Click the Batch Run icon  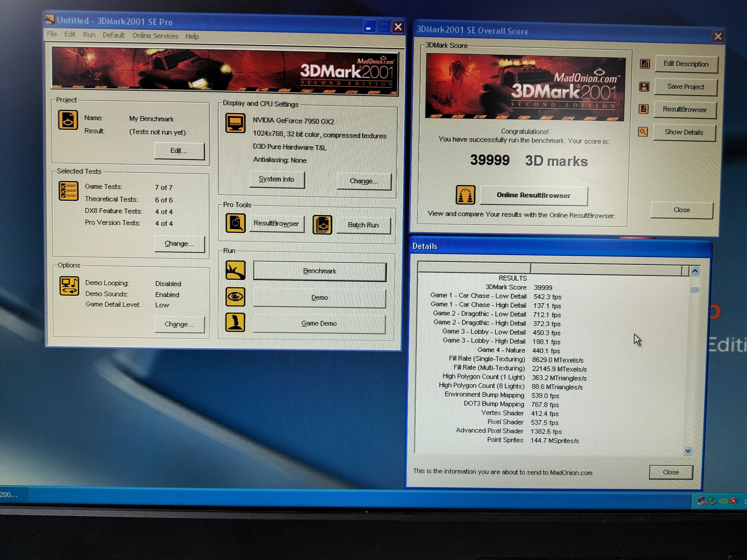pos(323,225)
